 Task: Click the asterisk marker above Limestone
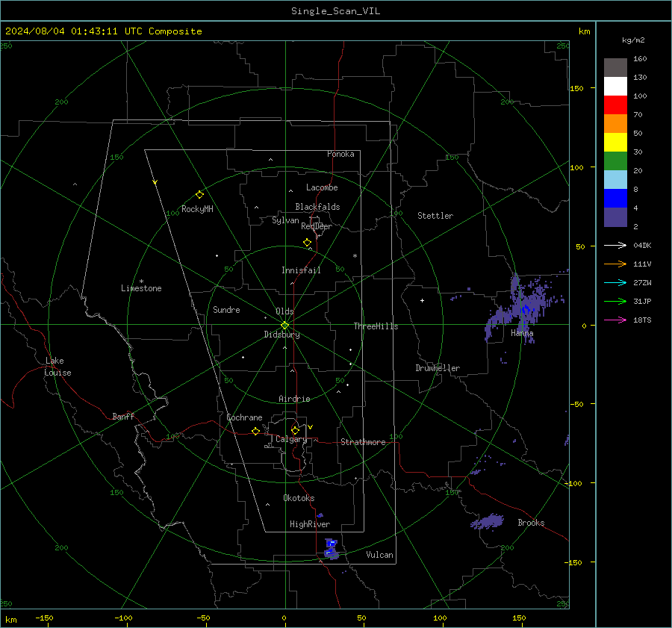pos(141,282)
